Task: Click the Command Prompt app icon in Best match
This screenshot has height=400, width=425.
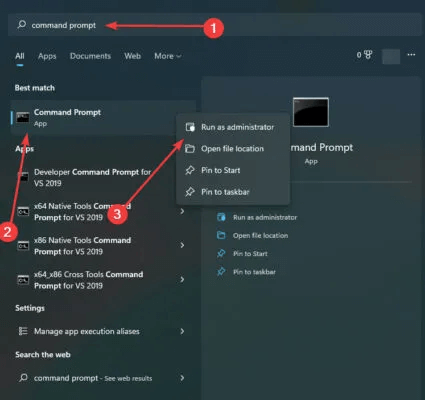Action: [x=23, y=117]
